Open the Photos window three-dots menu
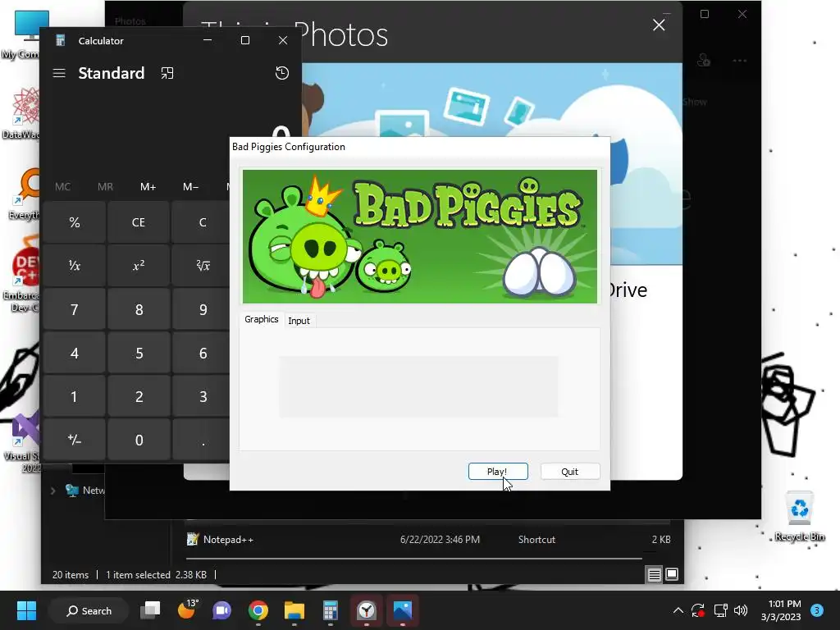The width and height of the screenshot is (840, 630). point(740,61)
